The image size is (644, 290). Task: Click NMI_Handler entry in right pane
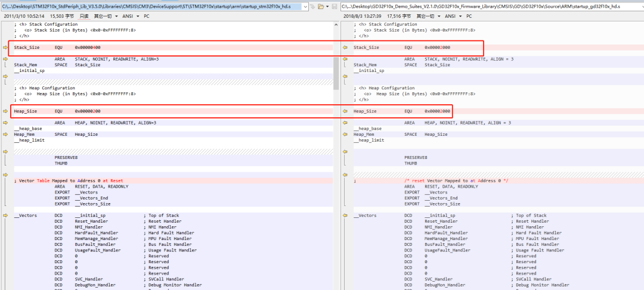(439, 227)
